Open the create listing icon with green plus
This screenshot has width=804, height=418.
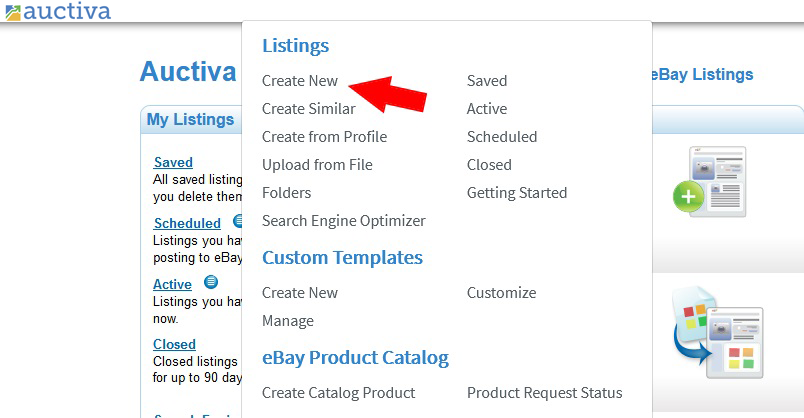pos(710,182)
